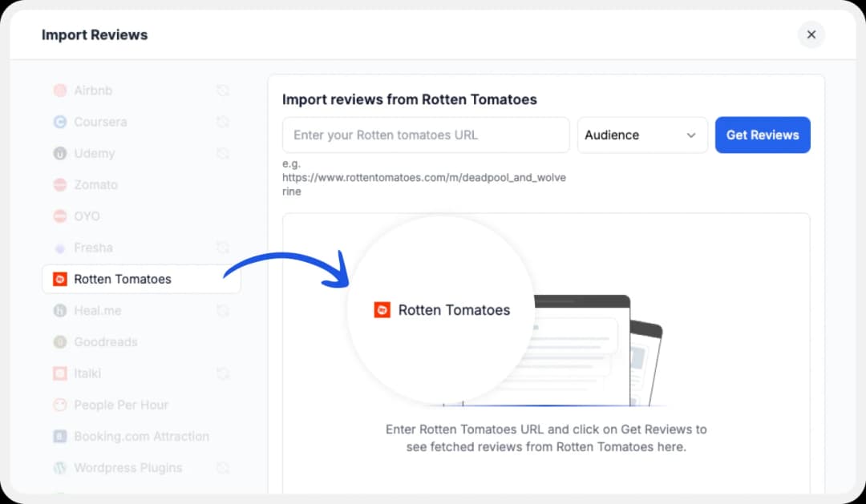Click the Italki icon
Screen dimensions: 866x504
tap(60, 373)
